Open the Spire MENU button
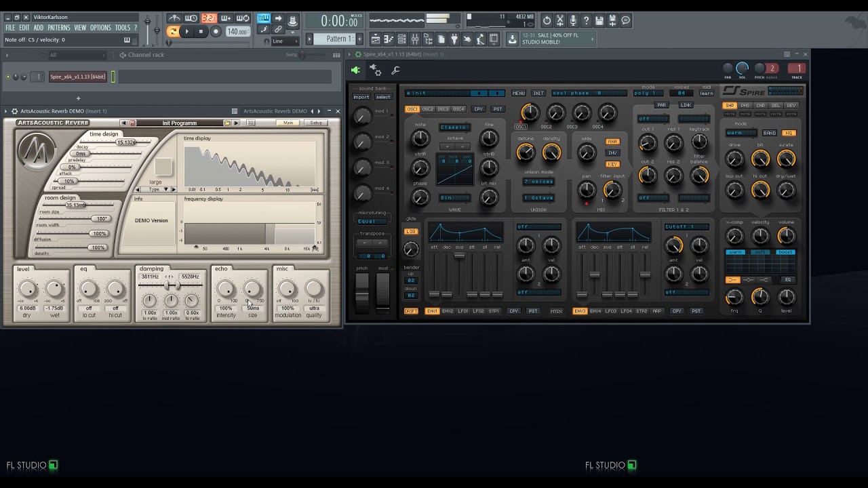Viewport: 868px width, 488px height. coord(519,93)
